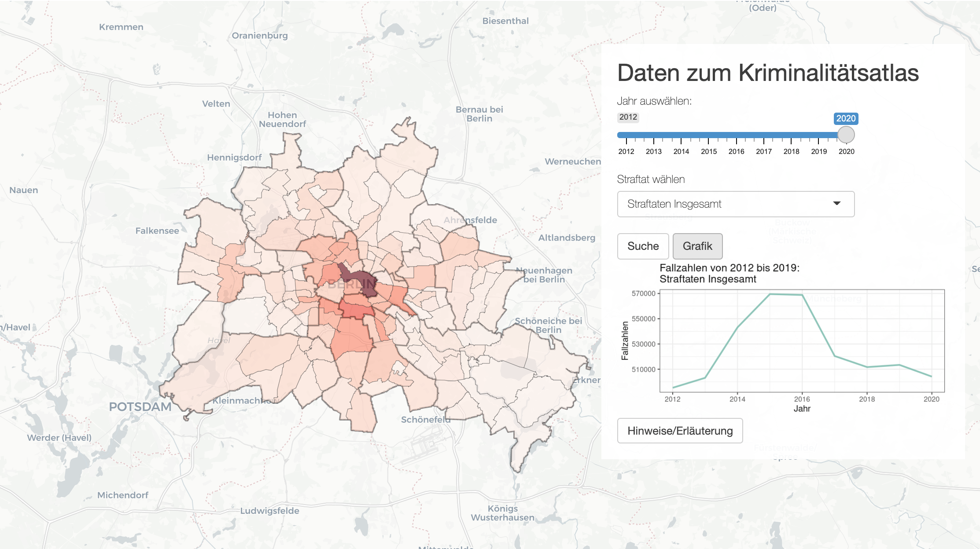Select the Suche tab

(643, 246)
